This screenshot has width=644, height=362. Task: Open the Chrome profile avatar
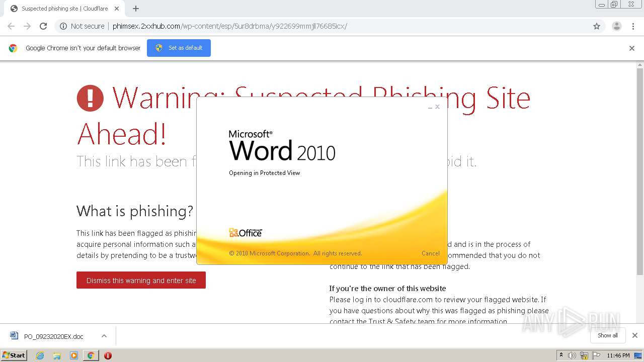pyautogui.click(x=617, y=26)
